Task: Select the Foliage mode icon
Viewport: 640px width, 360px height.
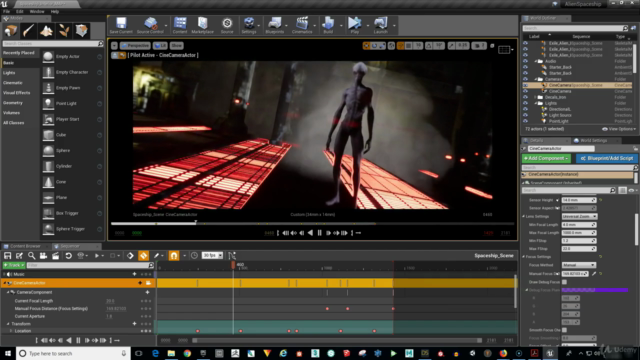Action: [x=64, y=31]
